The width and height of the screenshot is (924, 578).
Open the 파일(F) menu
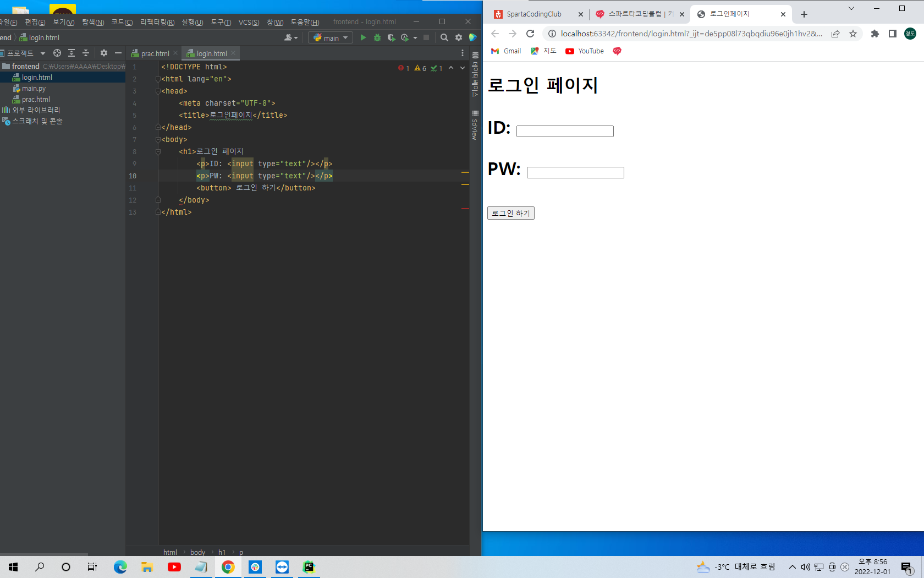click(8, 22)
